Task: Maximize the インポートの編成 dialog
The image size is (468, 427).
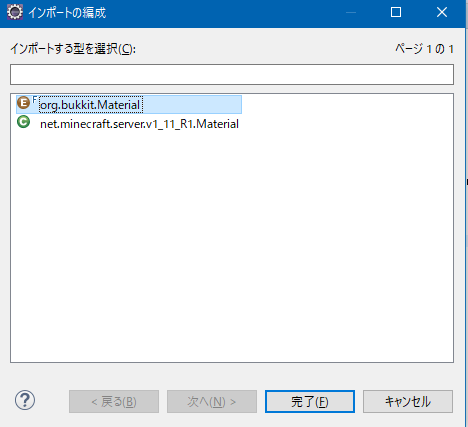Action: click(396, 13)
